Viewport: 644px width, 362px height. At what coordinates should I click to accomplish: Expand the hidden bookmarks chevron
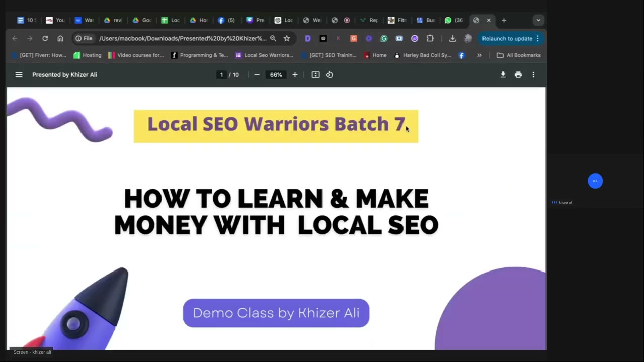coord(479,55)
